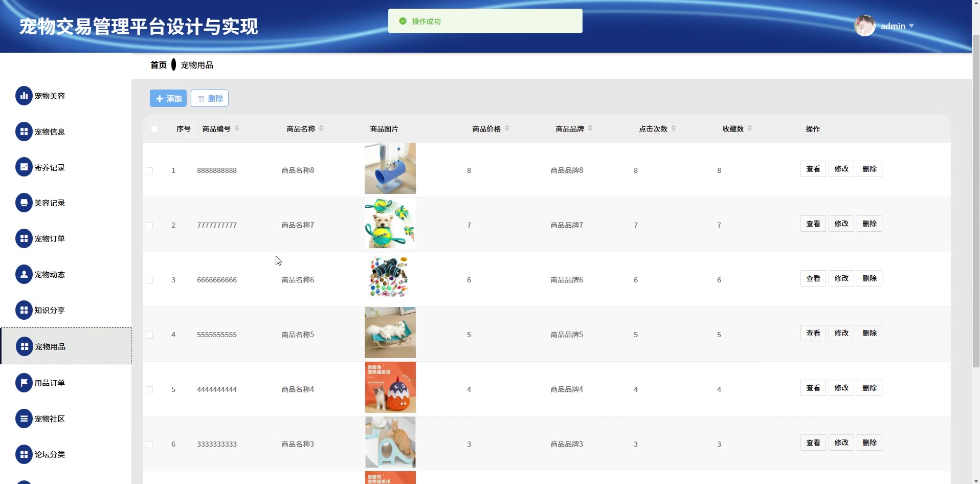Open the orange scratcher image for 商品名称4
This screenshot has height=484, width=980.
click(x=390, y=387)
